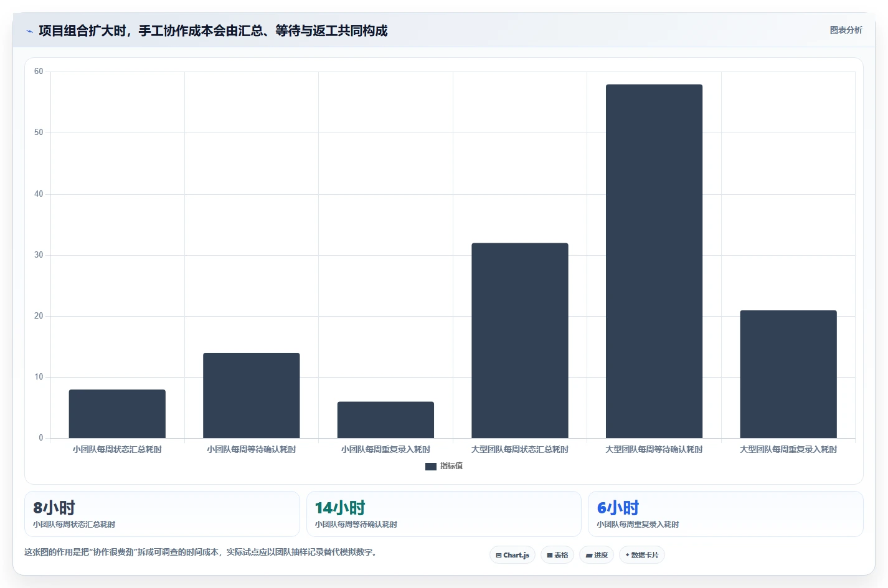Click the y-axis value 30
The image size is (888, 588).
click(x=39, y=255)
